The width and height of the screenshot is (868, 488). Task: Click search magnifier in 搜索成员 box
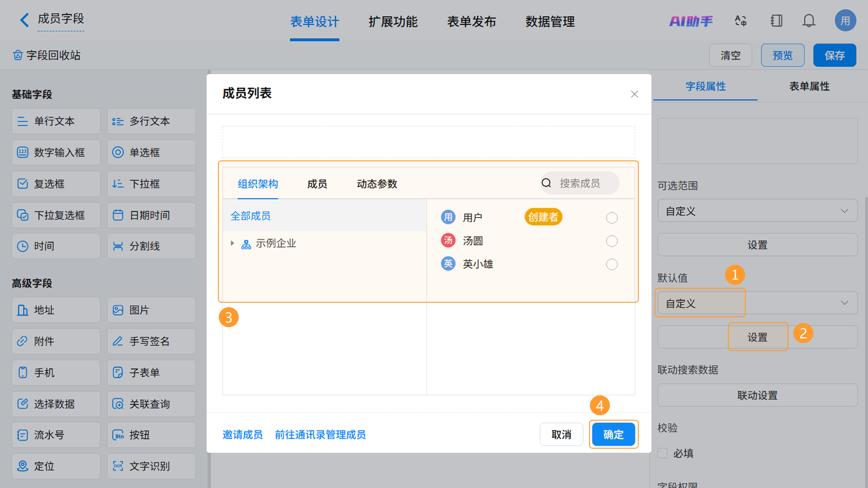pos(546,183)
